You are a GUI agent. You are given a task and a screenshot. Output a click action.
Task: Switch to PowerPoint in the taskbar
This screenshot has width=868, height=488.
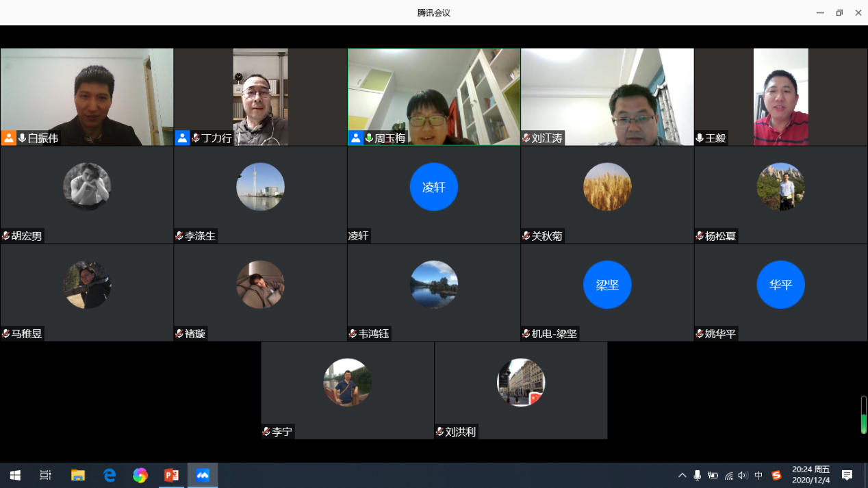(x=171, y=475)
